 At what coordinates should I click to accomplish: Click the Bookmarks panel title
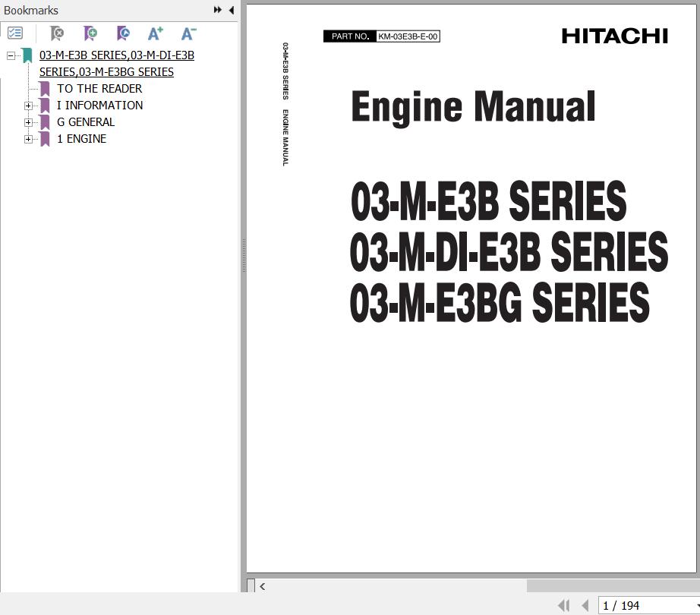[31, 11]
